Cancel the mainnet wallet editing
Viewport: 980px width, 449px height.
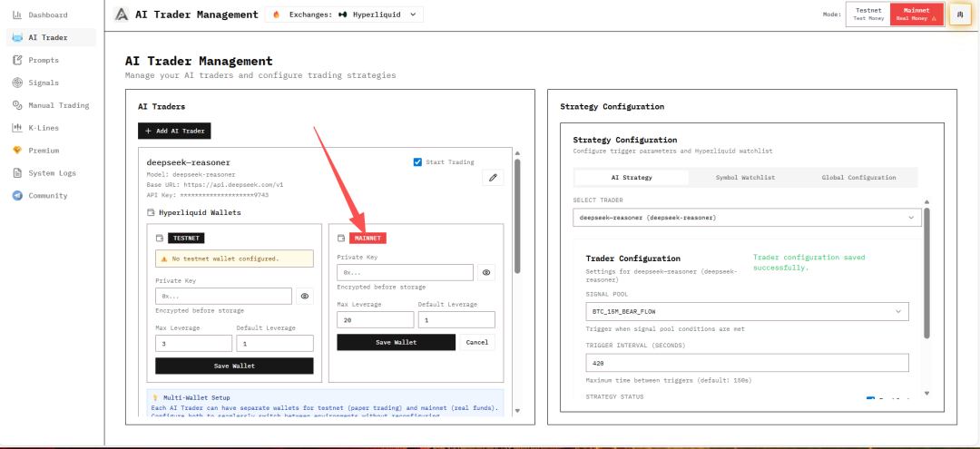pyautogui.click(x=477, y=342)
